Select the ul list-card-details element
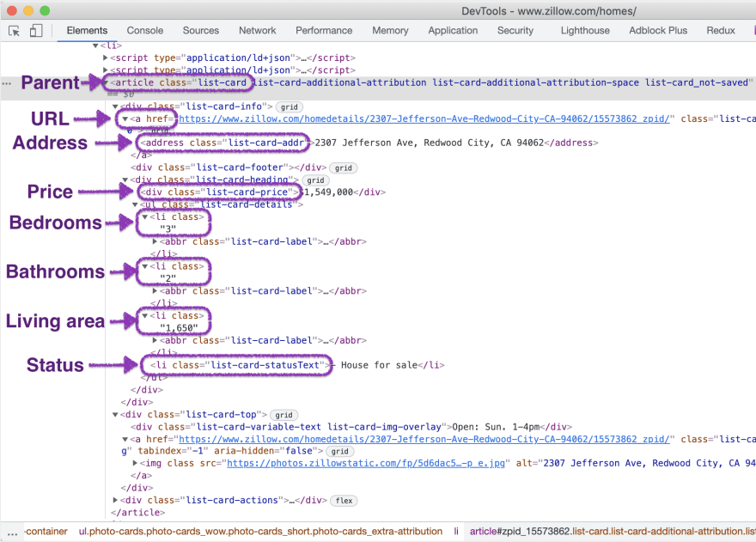The image size is (756, 542). coord(221,204)
